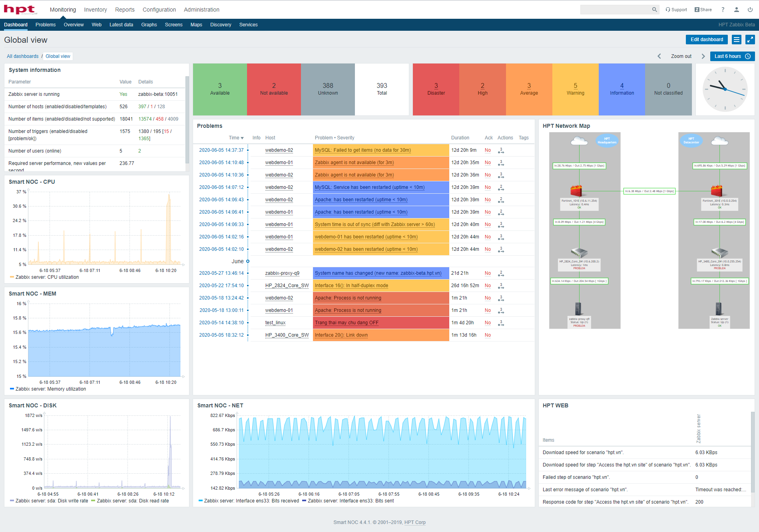Click All dashboards breadcrumb link
The image size is (759, 532).
click(x=23, y=56)
